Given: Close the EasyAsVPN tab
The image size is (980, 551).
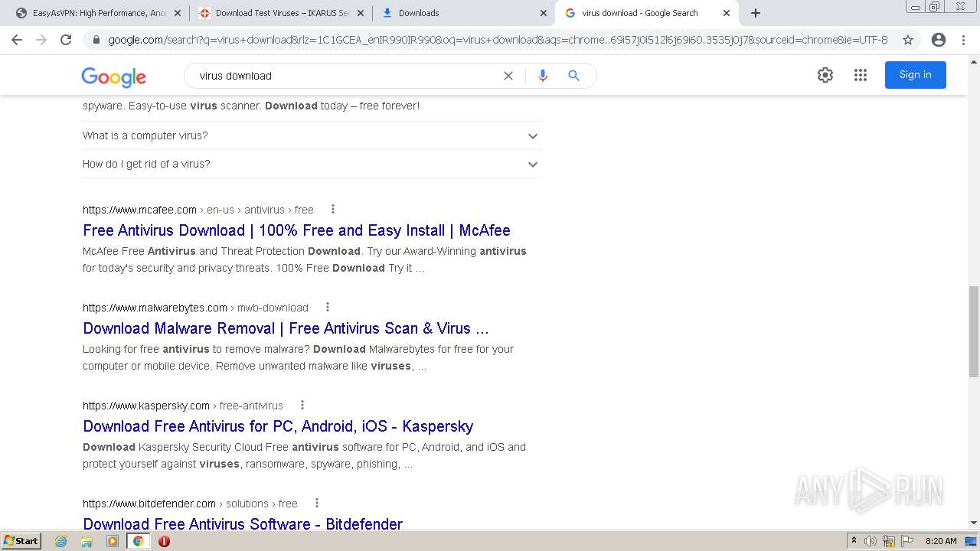Looking at the screenshot, I should 178,13.
